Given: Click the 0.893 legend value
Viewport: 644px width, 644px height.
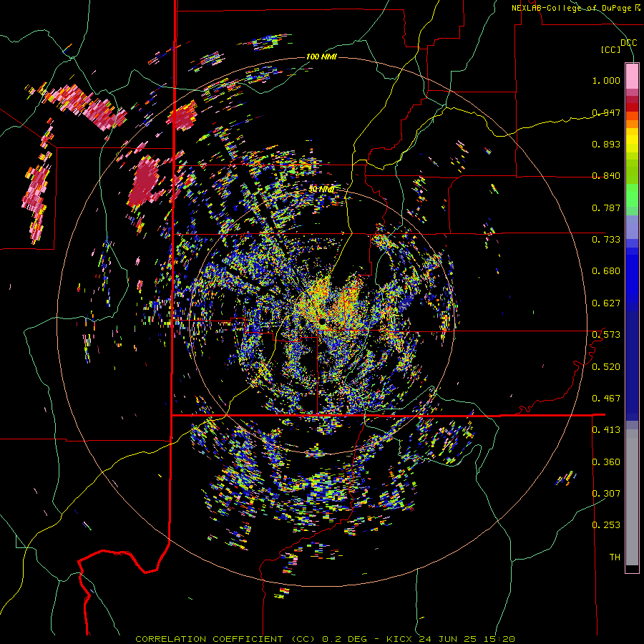Looking at the screenshot, I should tap(606, 144).
